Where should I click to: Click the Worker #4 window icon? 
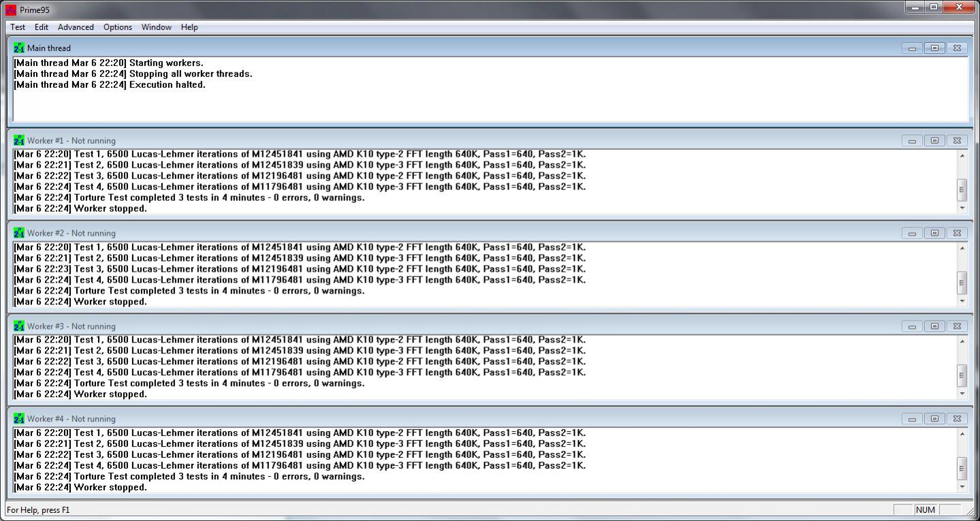(18, 418)
